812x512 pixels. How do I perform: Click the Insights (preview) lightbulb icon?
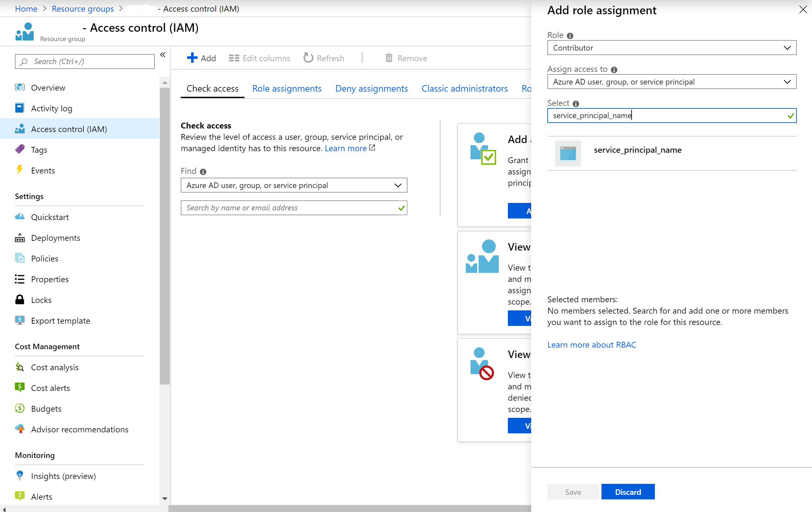click(19, 476)
